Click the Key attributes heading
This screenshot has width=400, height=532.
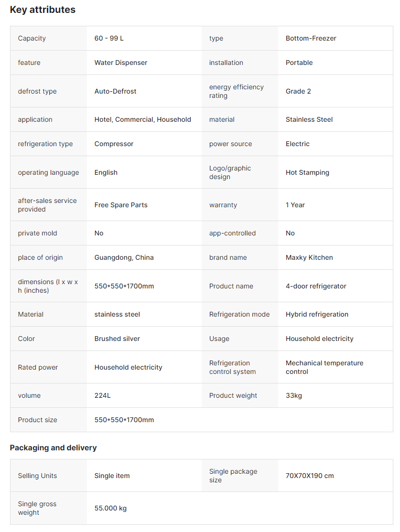point(43,10)
